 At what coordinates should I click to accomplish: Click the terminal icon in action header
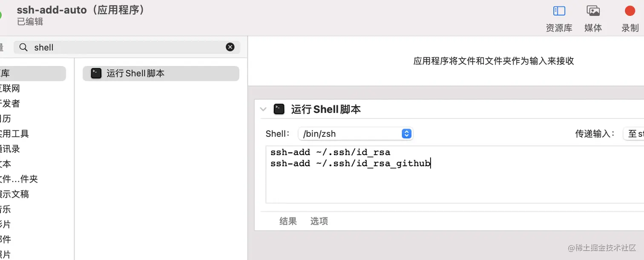coord(279,109)
